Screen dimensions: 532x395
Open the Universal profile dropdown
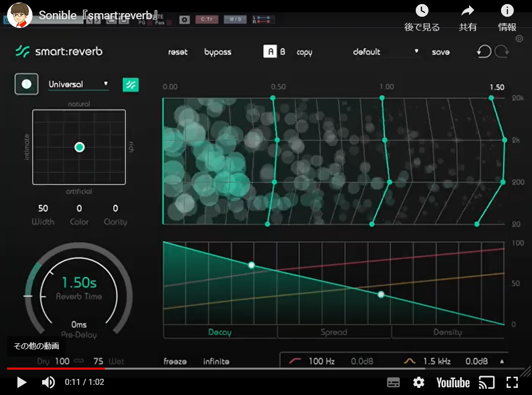79,84
